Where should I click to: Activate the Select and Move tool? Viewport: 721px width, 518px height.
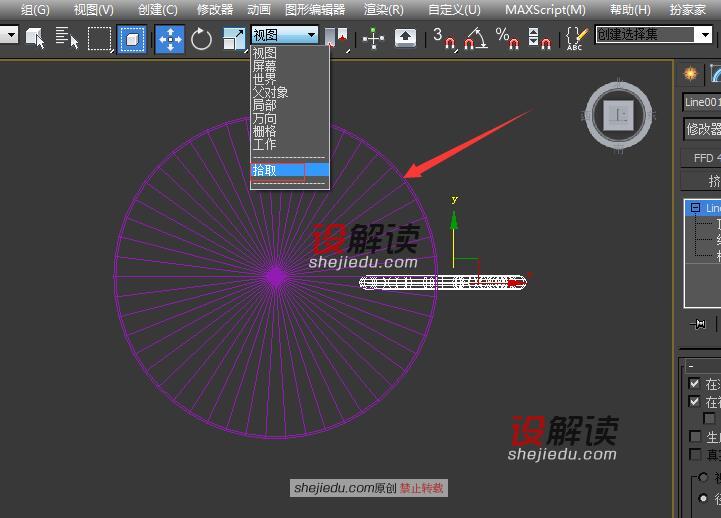pos(170,39)
